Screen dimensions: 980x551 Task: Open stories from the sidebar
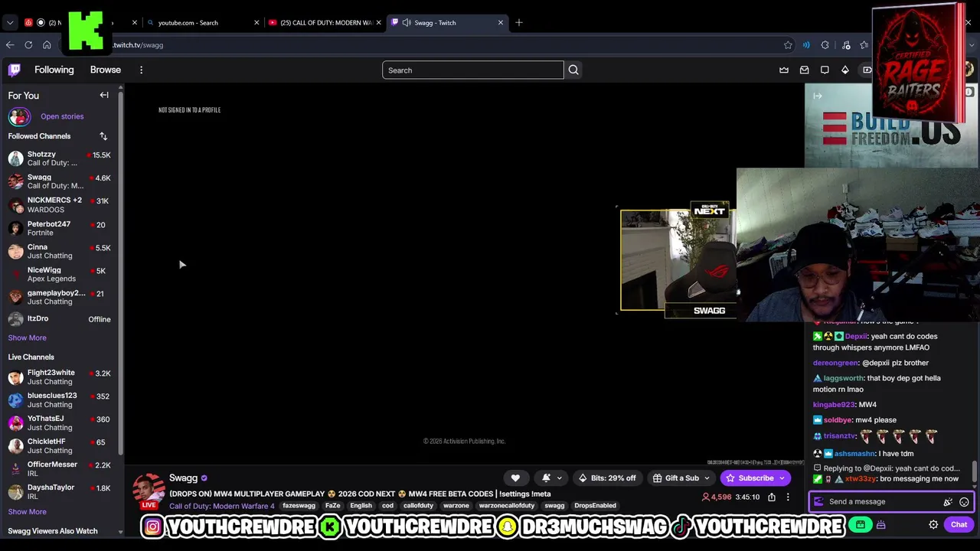(x=62, y=116)
